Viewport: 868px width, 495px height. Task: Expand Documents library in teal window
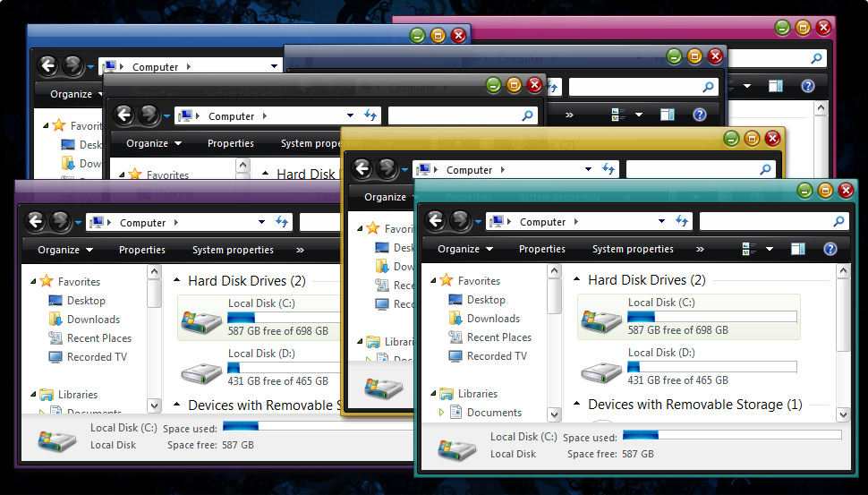coord(441,412)
